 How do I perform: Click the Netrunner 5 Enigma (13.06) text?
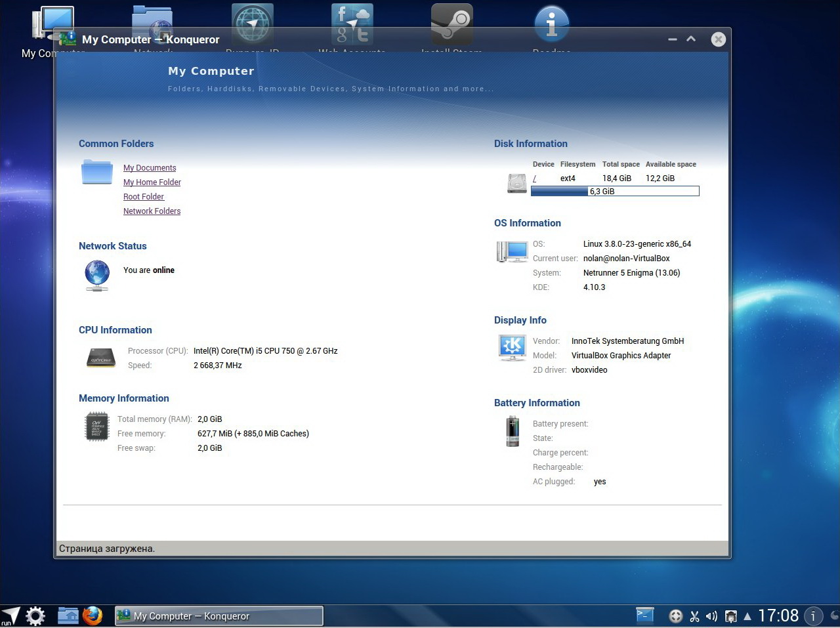[632, 273]
